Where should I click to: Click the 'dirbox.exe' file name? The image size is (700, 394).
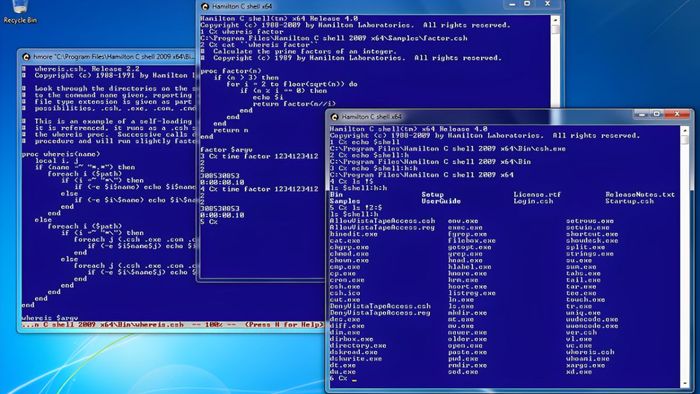(351, 339)
